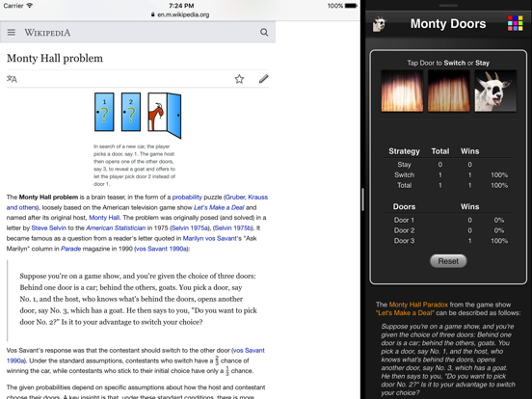532x399 pixels.
Task: Open the 'Monty Hall' host link
Action: (104, 218)
